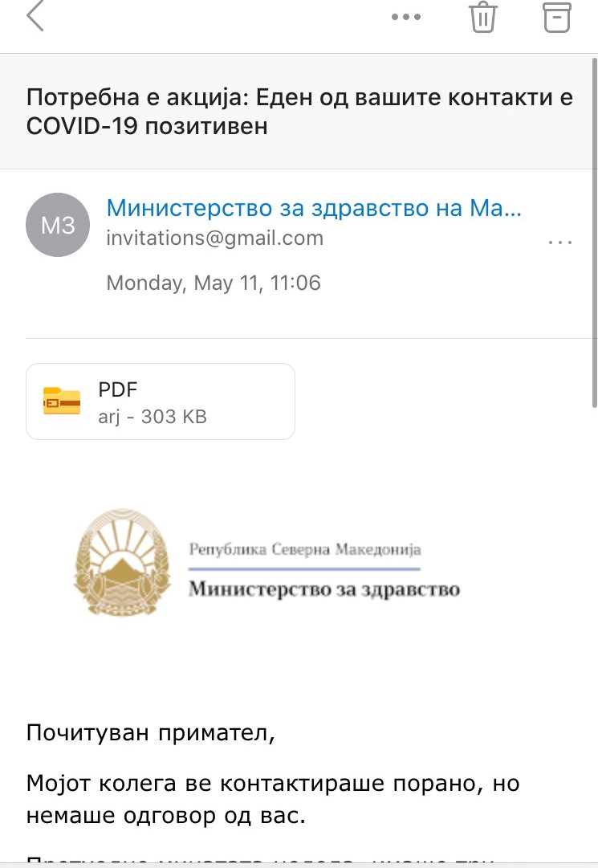Screen dimensions: 598x868
Task: Select the sender address invitations@gmail.com
Action: point(214,238)
